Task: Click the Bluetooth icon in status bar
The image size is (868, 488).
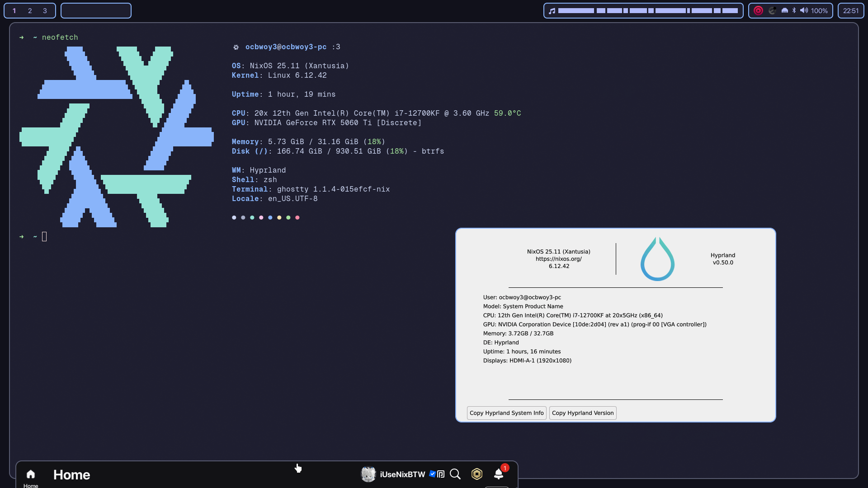Action: click(x=794, y=10)
